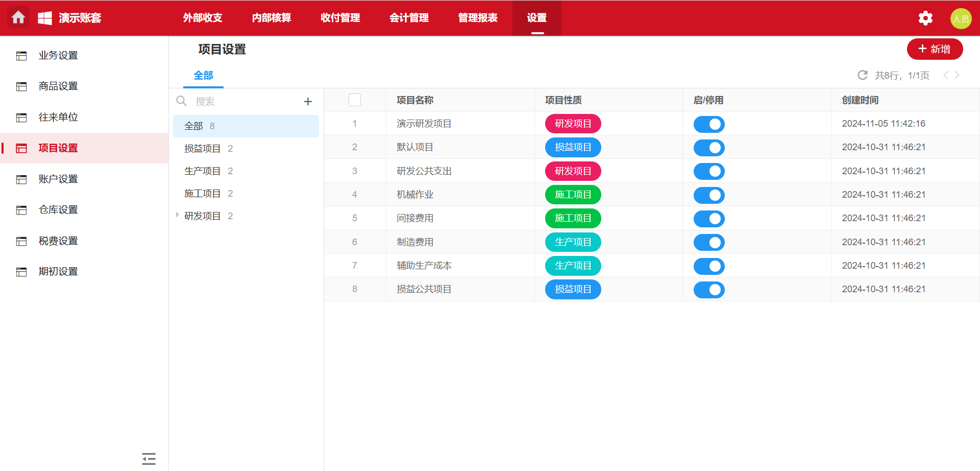
Task: Collapse sidebar using the bottom menu icon
Action: pos(149,458)
